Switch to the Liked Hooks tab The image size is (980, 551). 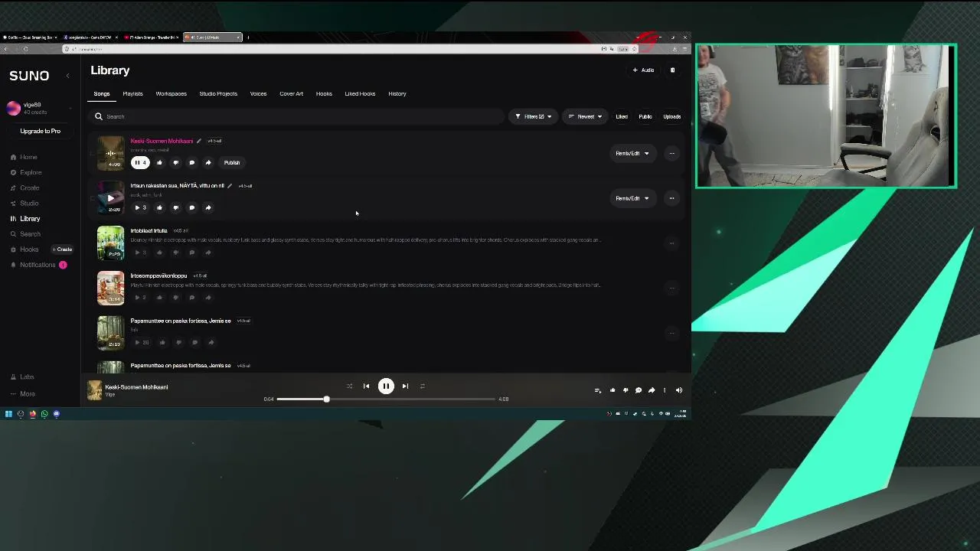pyautogui.click(x=360, y=93)
